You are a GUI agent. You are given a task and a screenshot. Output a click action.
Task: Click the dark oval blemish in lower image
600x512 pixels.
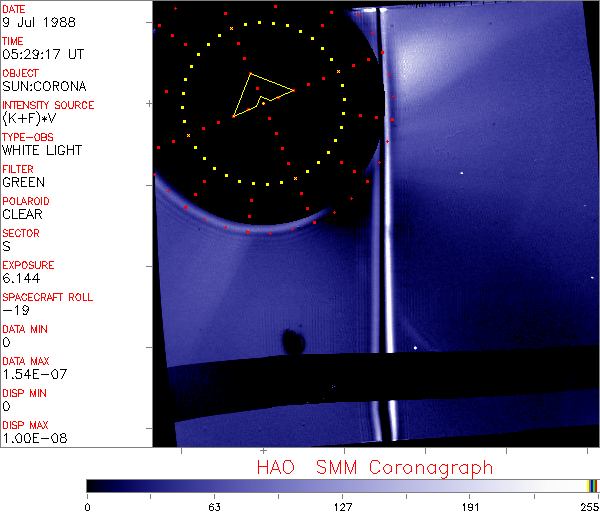[293, 342]
